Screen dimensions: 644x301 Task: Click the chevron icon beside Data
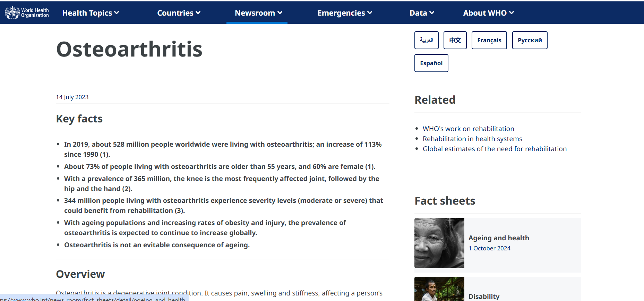432,13
